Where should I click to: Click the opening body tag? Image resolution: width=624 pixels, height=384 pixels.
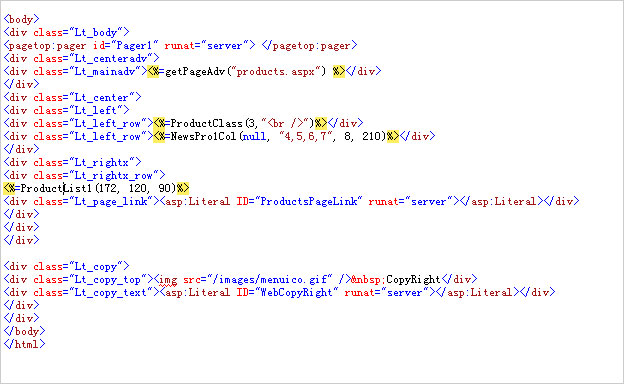tap(21, 19)
